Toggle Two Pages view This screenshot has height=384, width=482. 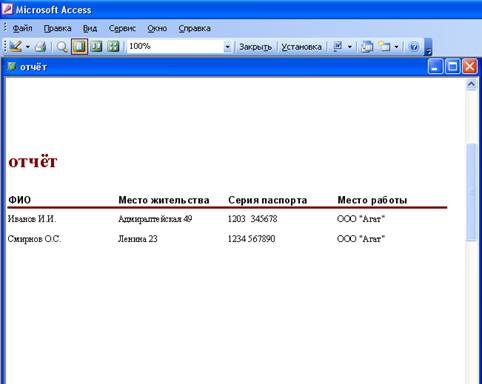click(97, 46)
